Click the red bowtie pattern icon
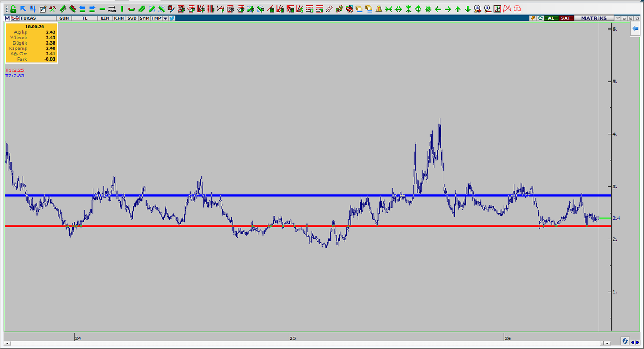This screenshot has height=349, width=644. click(507, 9)
